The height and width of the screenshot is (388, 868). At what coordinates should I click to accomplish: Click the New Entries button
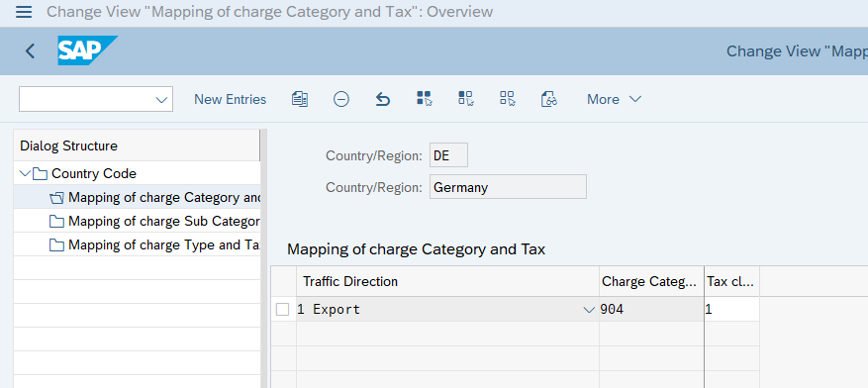pyautogui.click(x=230, y=99)
